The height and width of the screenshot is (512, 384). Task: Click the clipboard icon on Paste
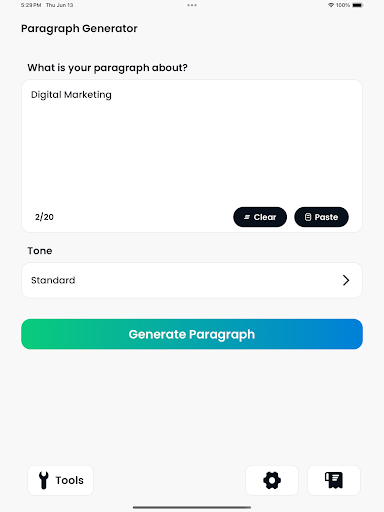pyautogui.click(x=308, y=217)
